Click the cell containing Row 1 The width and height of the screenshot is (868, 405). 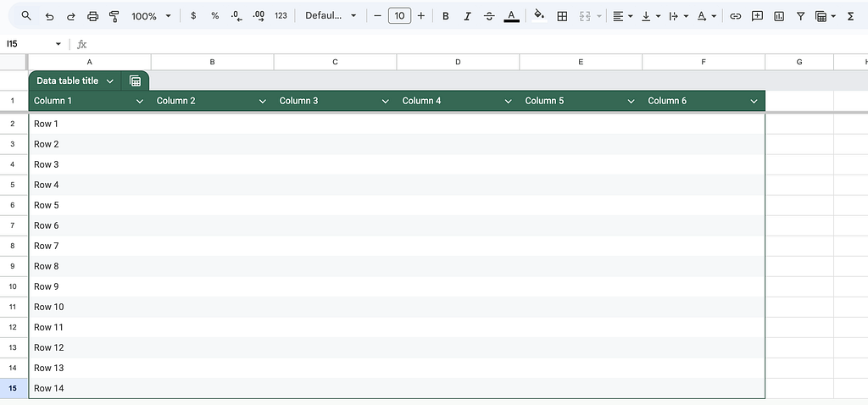[90, 124]
